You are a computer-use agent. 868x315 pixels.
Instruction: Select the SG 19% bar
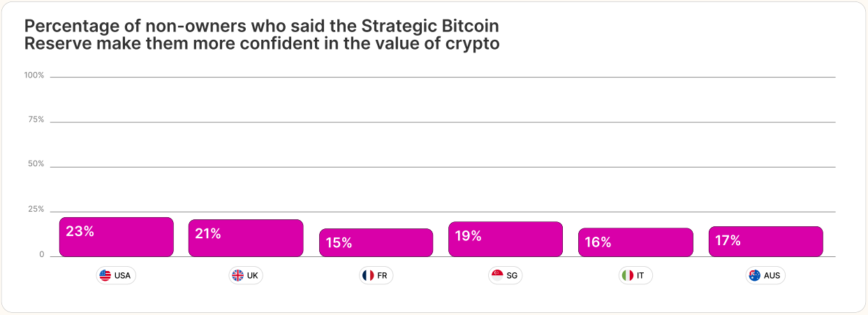506,239
